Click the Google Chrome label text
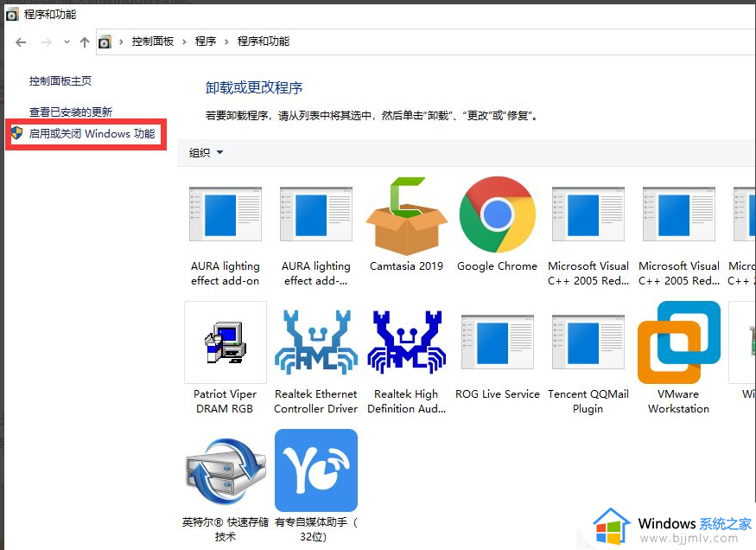756x550 pixels. pos(497,266)
